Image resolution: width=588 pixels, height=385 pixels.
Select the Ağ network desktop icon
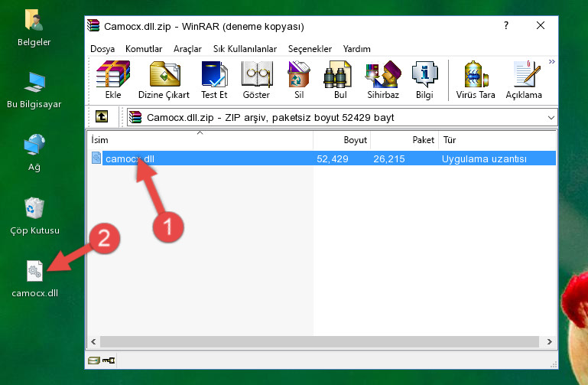click(x=34, y=153)
